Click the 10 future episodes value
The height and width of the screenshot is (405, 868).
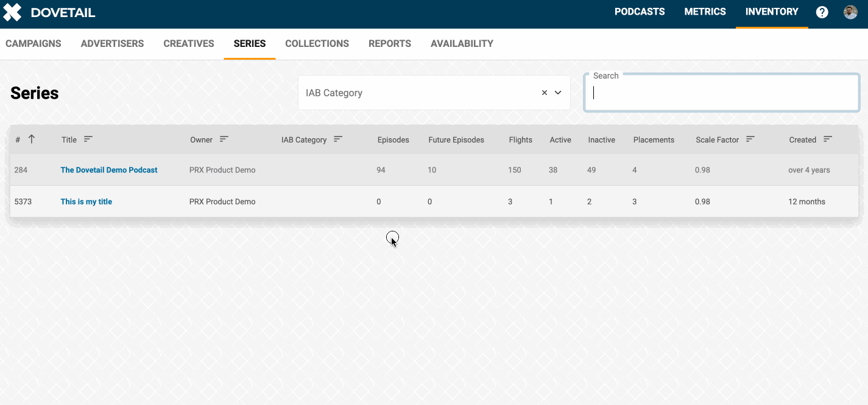click(432, 170)
